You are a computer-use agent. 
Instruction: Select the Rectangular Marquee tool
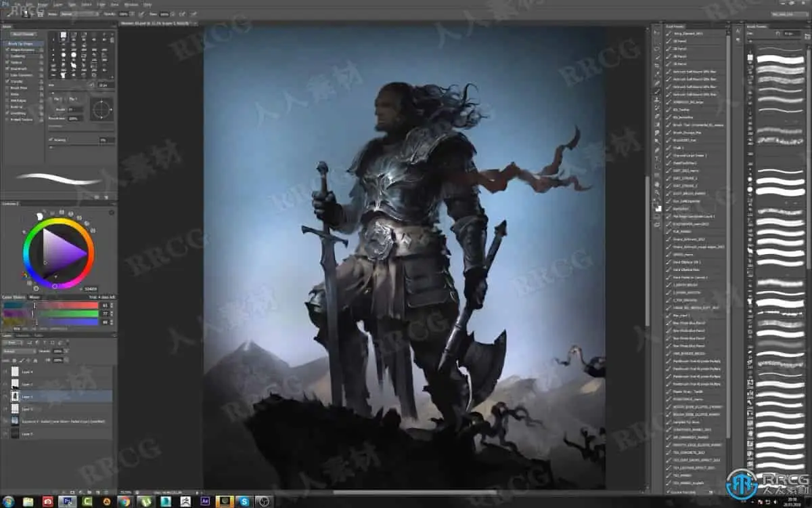(657, 41)
